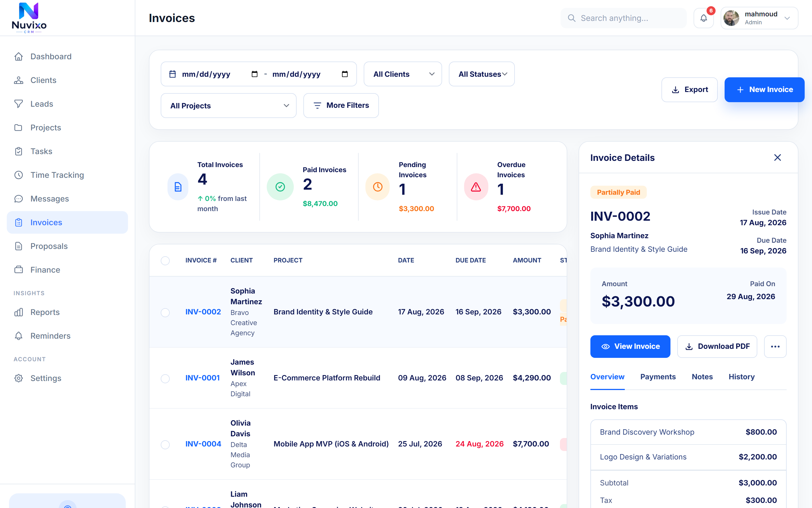
Task: Switch to the Payments tab
Action: (x=658, y=377)
